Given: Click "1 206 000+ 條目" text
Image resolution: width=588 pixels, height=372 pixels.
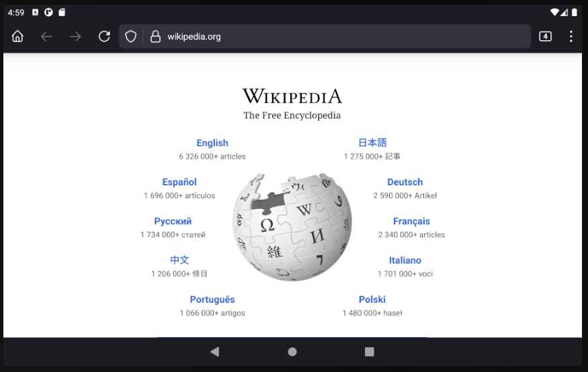Looking at the screenshot, I should [179, 274].
